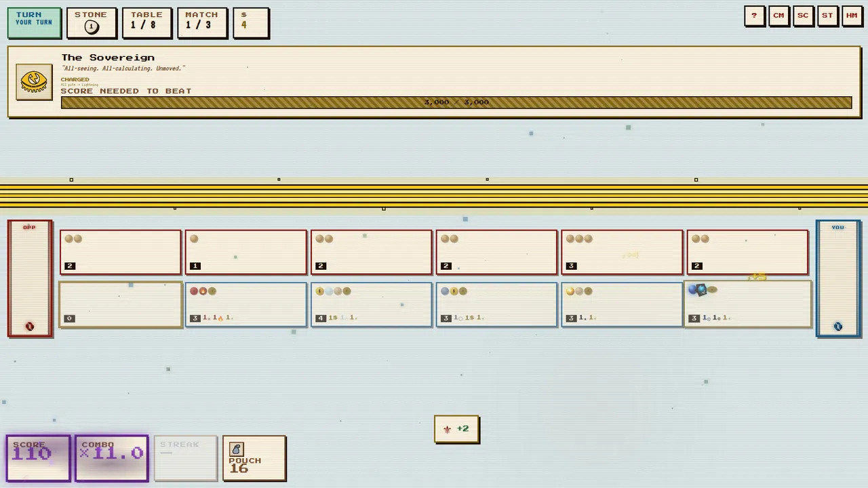Click the score needed progress bar
The height and width of the screenshot is (488, 868).
click(x=456, y=102)
